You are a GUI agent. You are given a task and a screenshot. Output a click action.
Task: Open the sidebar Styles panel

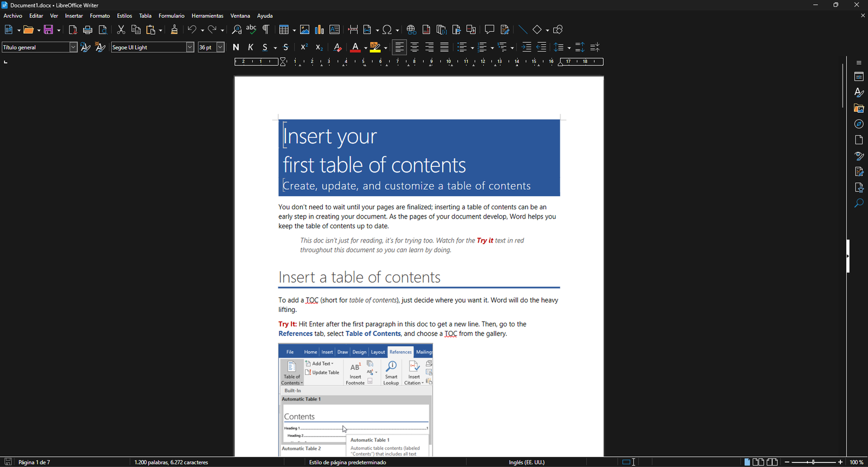(x=859, y=93)
